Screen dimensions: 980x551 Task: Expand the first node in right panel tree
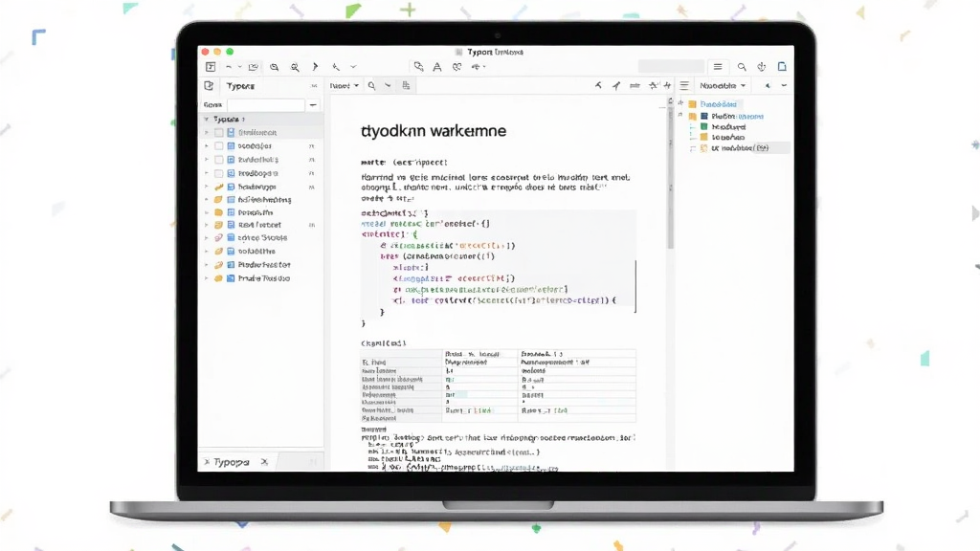point(681,103)
